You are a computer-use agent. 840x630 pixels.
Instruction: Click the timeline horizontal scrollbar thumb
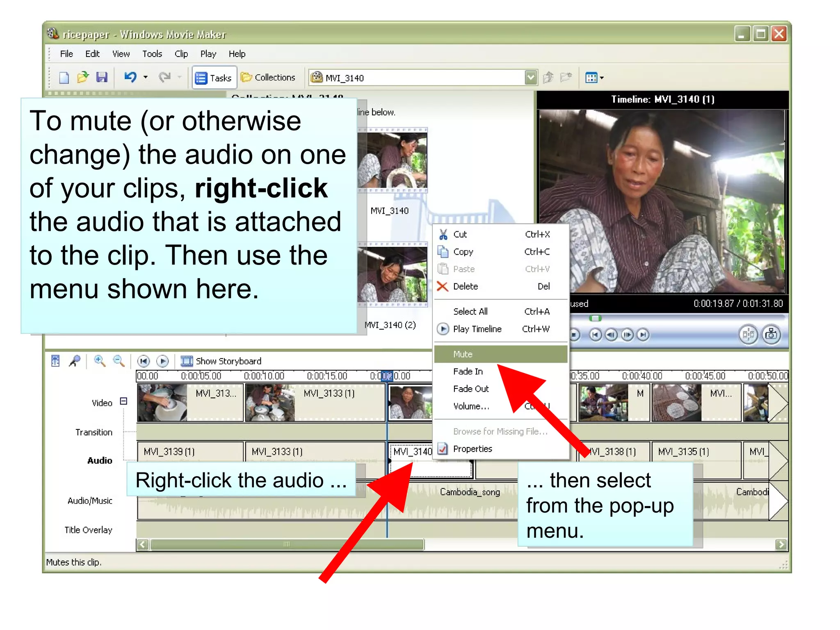click(x=287, y=544)
